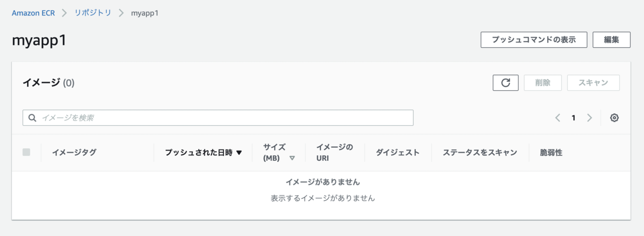Click プッシュコマンドの表示 button
The height and width of the screenshot is (236, 644).
[534, 40]
